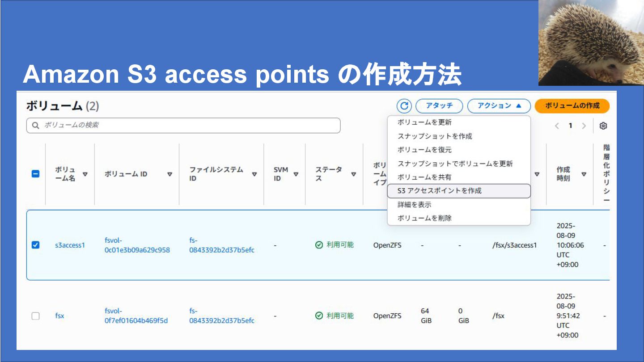This screenshot has width=644, height=362.
Task: Click the search magnifier icon
Action: [x=36, y=126]
